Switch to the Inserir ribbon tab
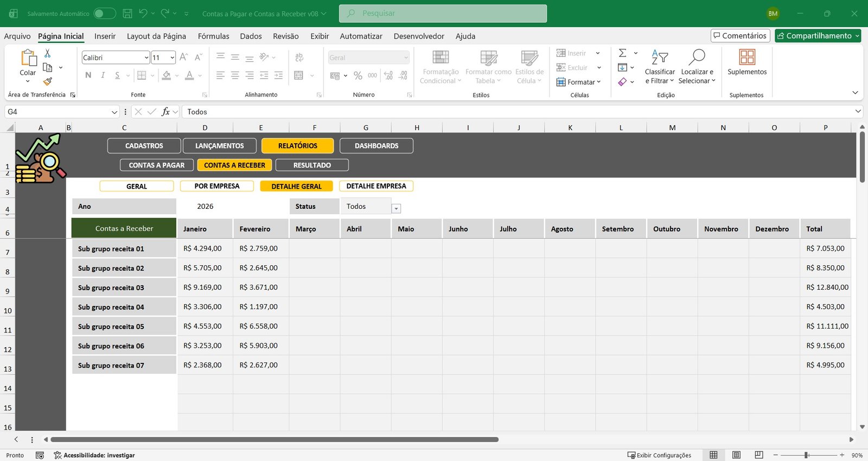This screenshot has height=461, width=868. (x=105, y=36)
